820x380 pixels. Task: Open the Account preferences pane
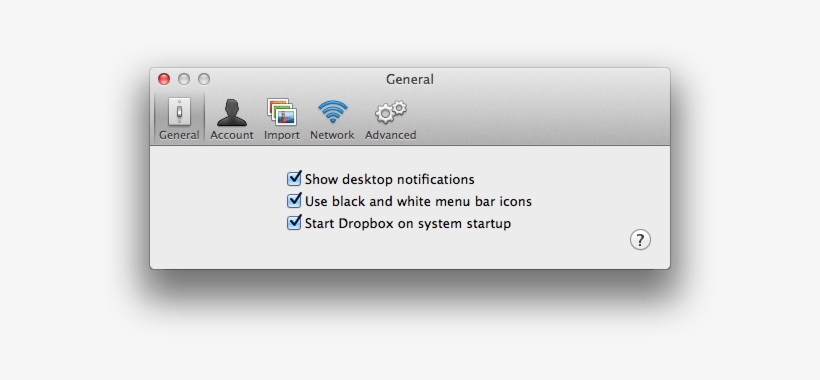point(232,119)
